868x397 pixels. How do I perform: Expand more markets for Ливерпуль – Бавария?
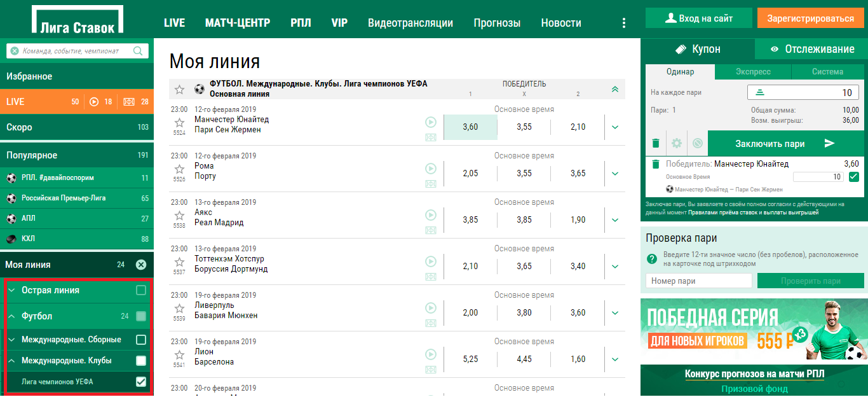(x=614, y=313)
